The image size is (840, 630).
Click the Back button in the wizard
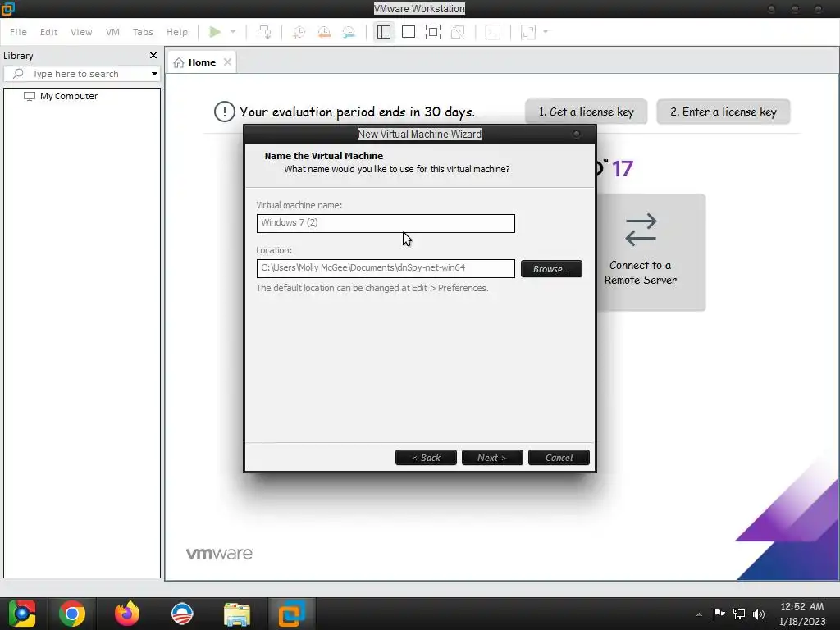(426, 458)
